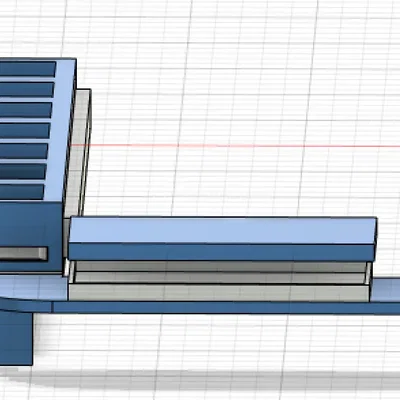Select the light blue top face of long bar
Screen dimensions: 400x400
[x=222, y=230]
